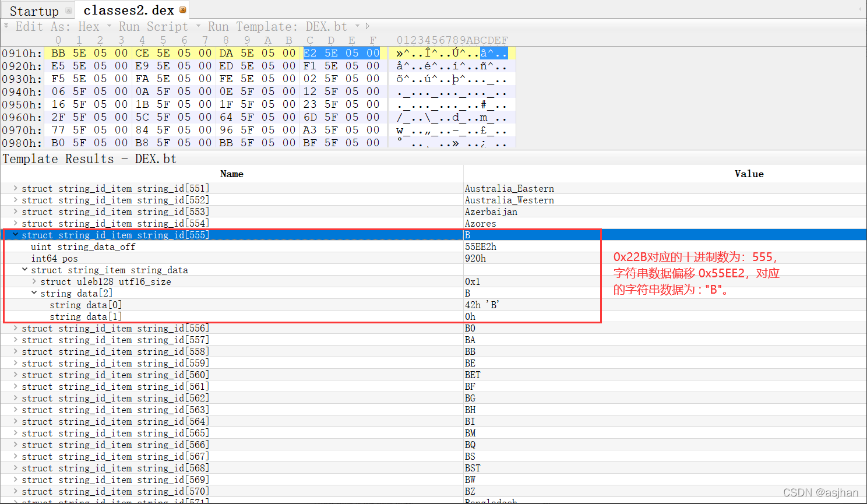Screen dimensions: 867x504
Task: Click value Australia_Western
Action: pos(509,200)
